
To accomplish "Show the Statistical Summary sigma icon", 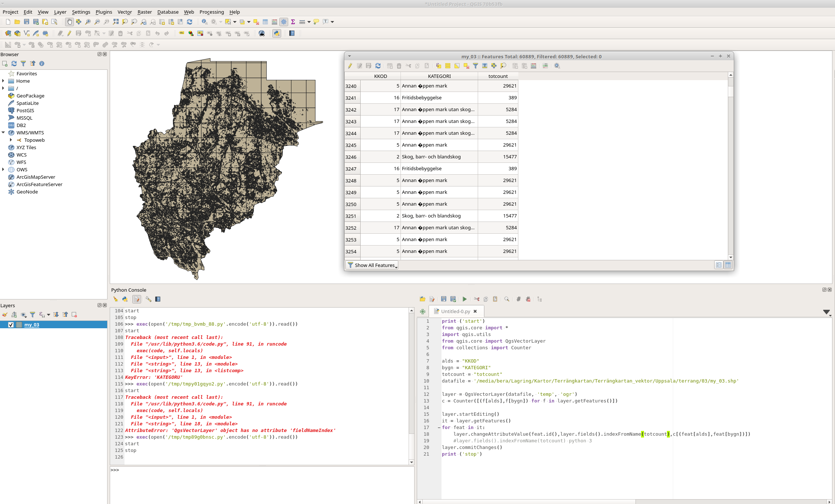I will (x=293, y=22).
